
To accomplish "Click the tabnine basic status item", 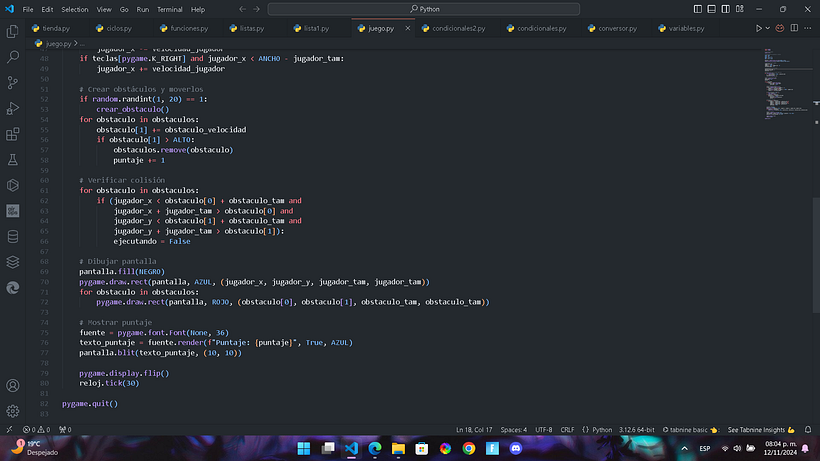I will [690, 430].
